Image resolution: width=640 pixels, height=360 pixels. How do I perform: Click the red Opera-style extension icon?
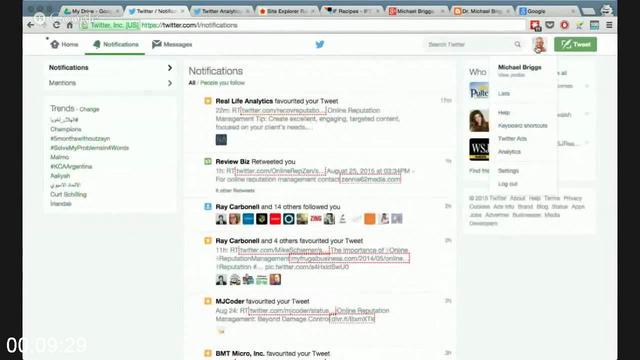coord(564,25)
